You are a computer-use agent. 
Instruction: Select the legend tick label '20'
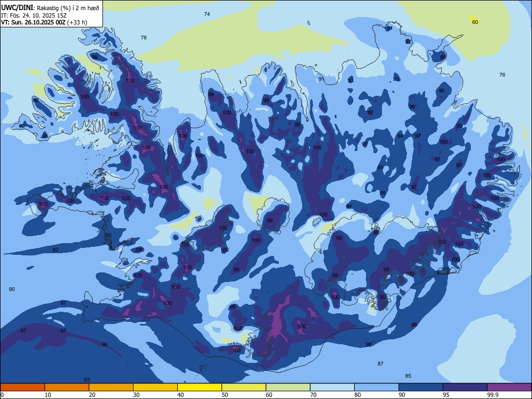pos(92,395)
